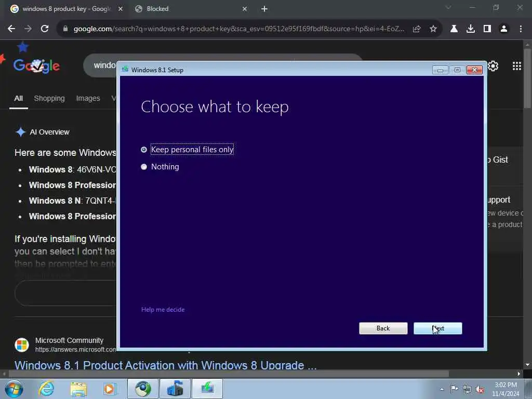The width and height of the screenshot is (532, 399).
Task: Select the All search tab
Action: tap(19, 98)
